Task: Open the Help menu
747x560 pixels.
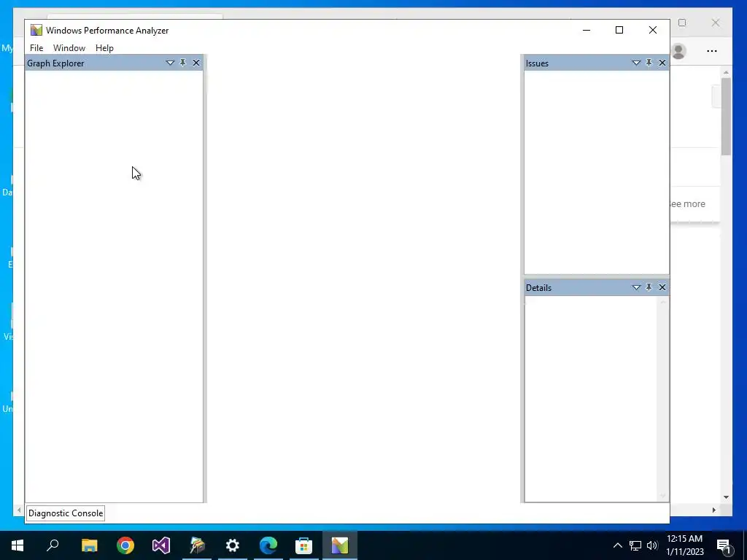Action: pos(104,48)
